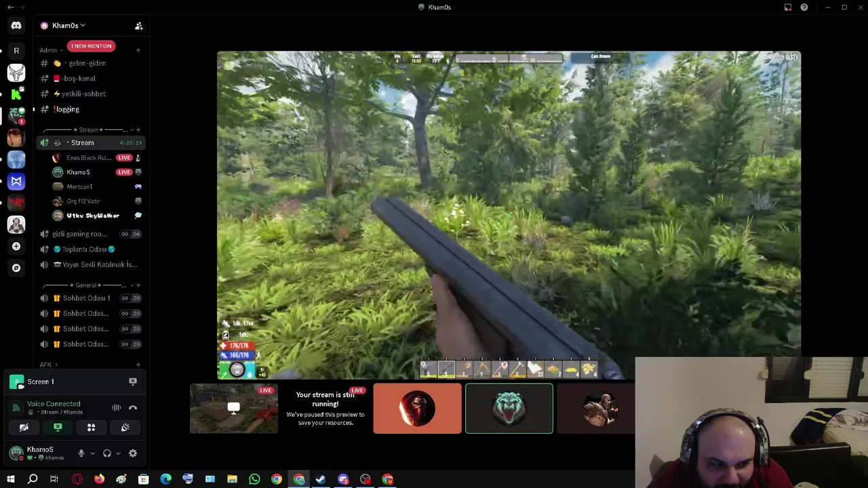Image resolution: width=868 pixels, height=488 pixels.
Task: Open the green 'K' server icon
Action: [16, 94]
